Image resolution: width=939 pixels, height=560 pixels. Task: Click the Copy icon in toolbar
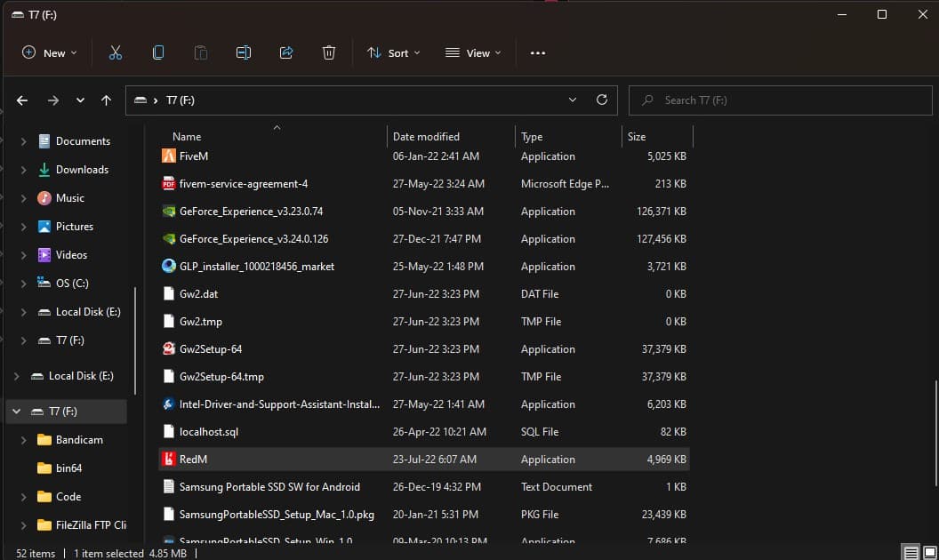click(158, 52)
